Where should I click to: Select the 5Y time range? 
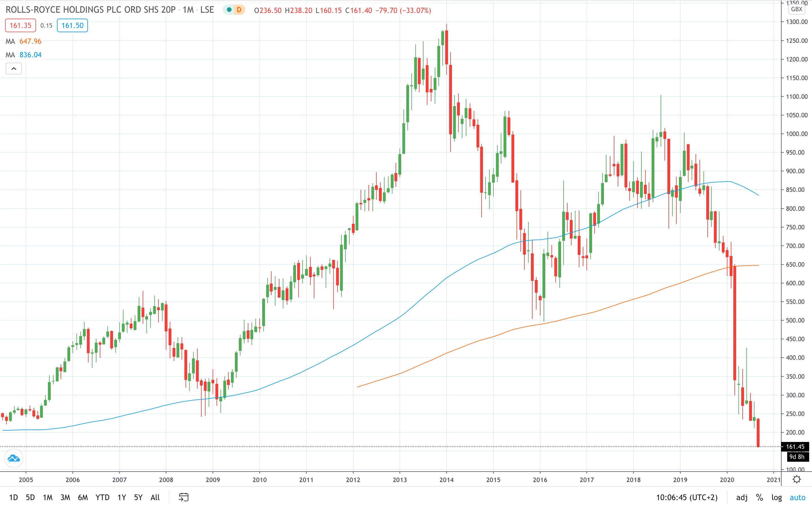(138, 497)
